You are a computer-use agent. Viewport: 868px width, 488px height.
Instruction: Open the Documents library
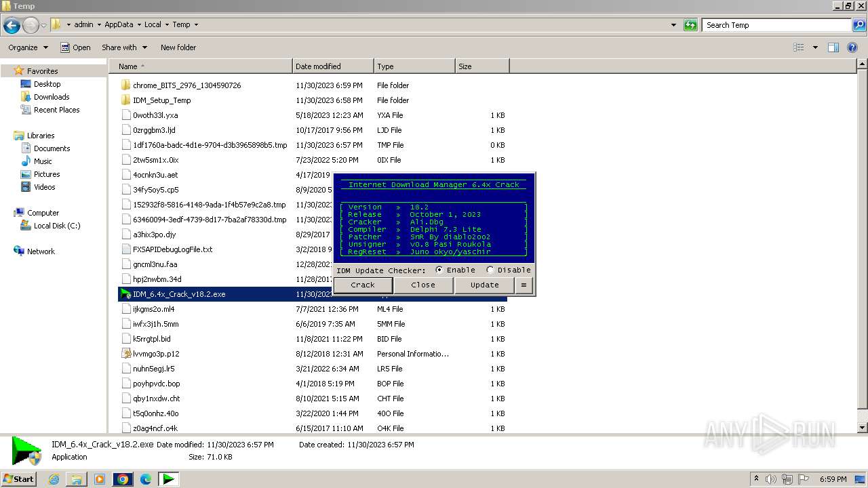point(52,148)
